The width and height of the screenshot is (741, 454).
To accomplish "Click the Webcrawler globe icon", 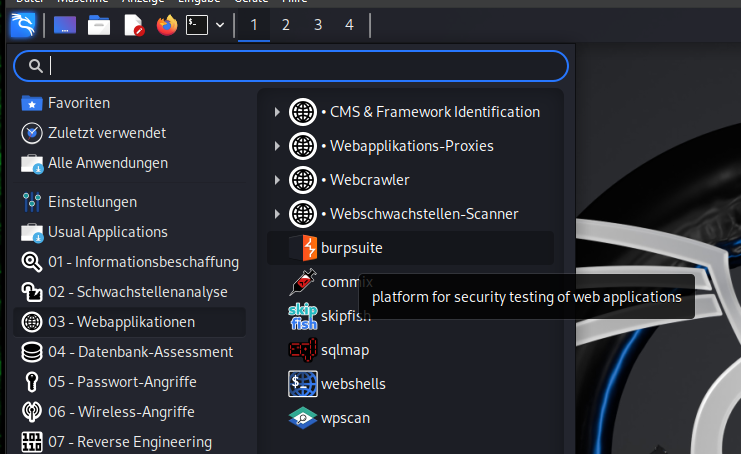I will click(x=302, y=180).
